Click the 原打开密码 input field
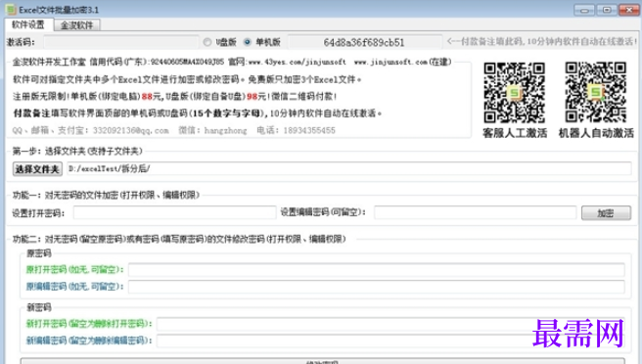Image resolution: width=642 pixels, height=364 pixels. pos(376,270)
